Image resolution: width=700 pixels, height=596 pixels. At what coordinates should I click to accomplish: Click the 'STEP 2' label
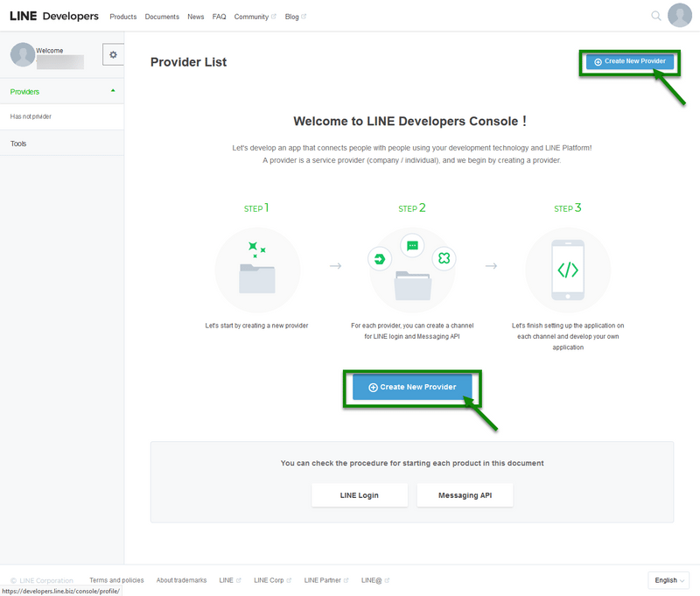tap(412, 208)
